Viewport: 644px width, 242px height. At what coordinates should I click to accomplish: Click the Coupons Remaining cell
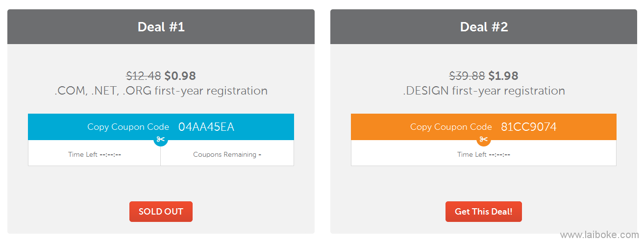227,153
